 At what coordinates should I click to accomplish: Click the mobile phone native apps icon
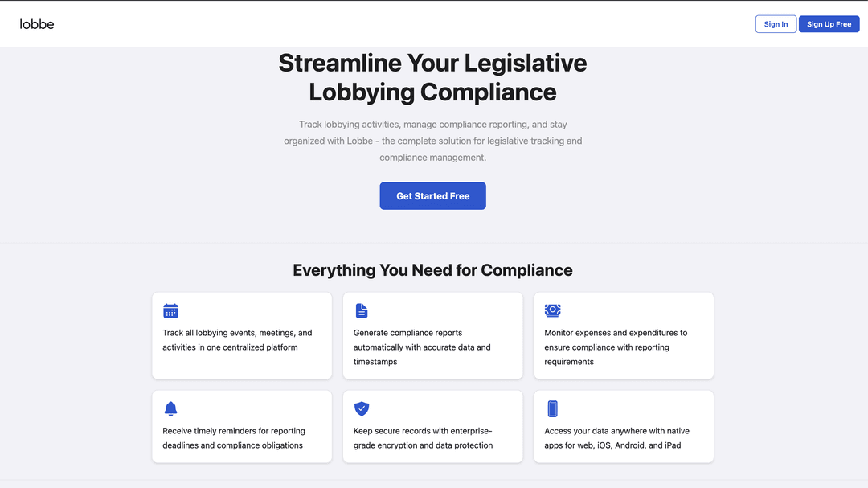coord(552,409)
